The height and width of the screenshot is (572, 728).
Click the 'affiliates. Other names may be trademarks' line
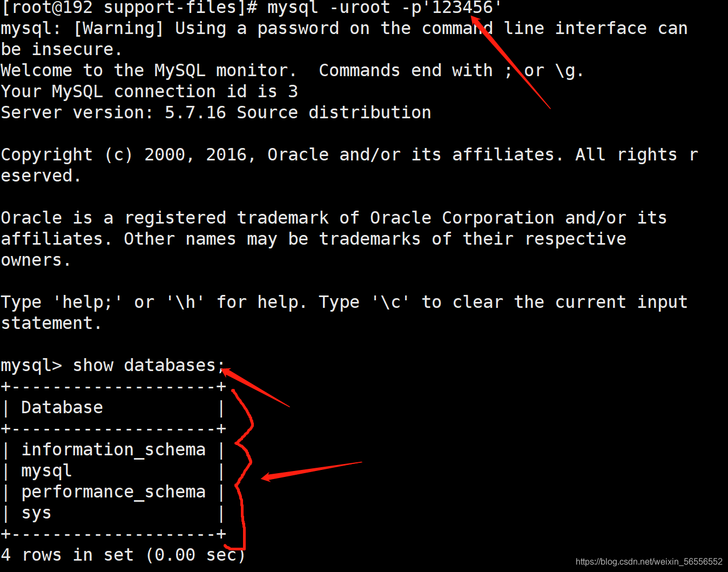tap(314, 239)
